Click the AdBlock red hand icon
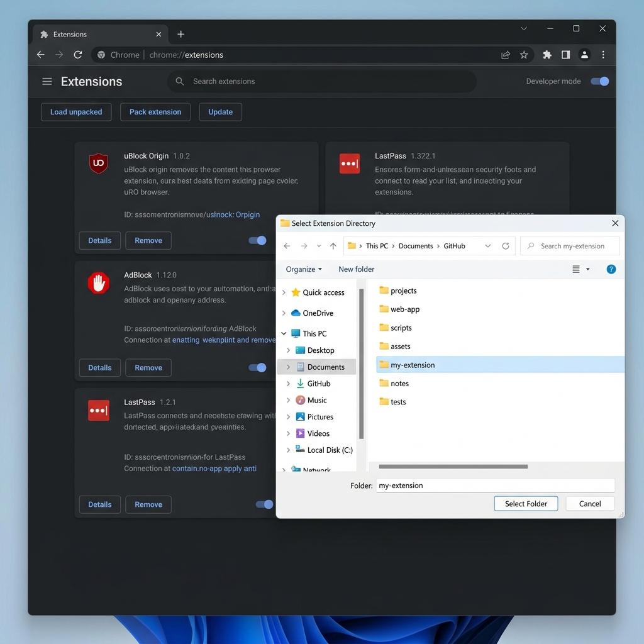Image resolution: width=644 pixels, height=644 pixels. [99, 282]
